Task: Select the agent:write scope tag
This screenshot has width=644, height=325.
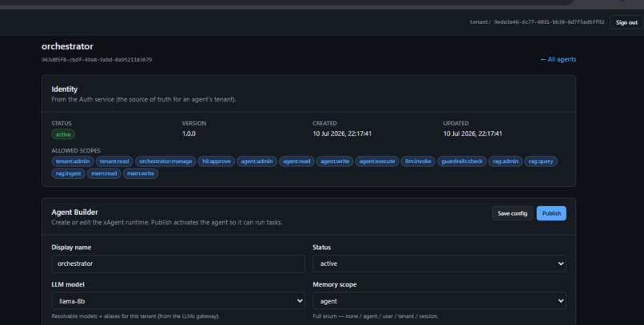Action: 335,161
